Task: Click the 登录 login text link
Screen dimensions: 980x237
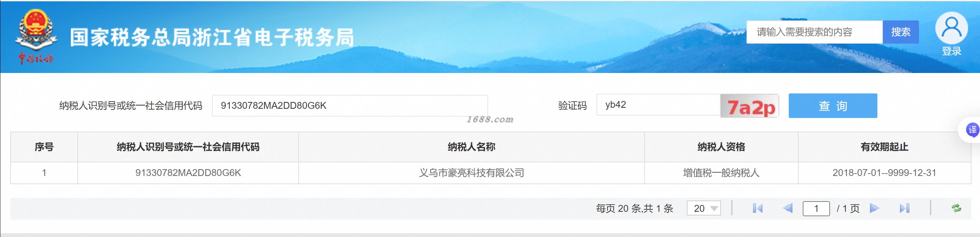Action: 951,51
